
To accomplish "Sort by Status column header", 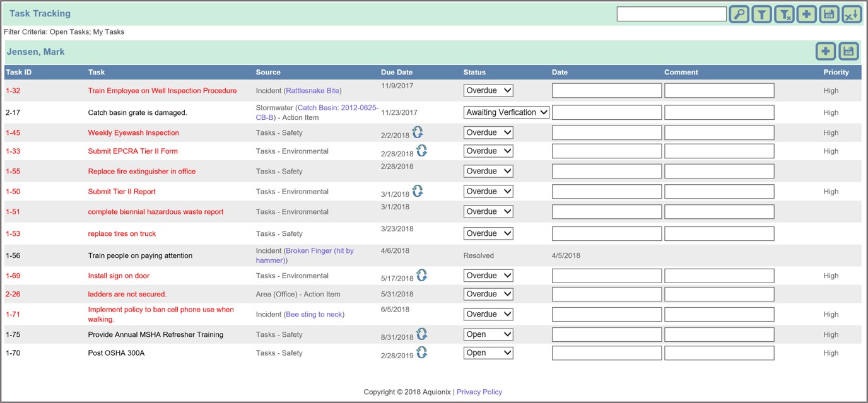I will 474,73.
